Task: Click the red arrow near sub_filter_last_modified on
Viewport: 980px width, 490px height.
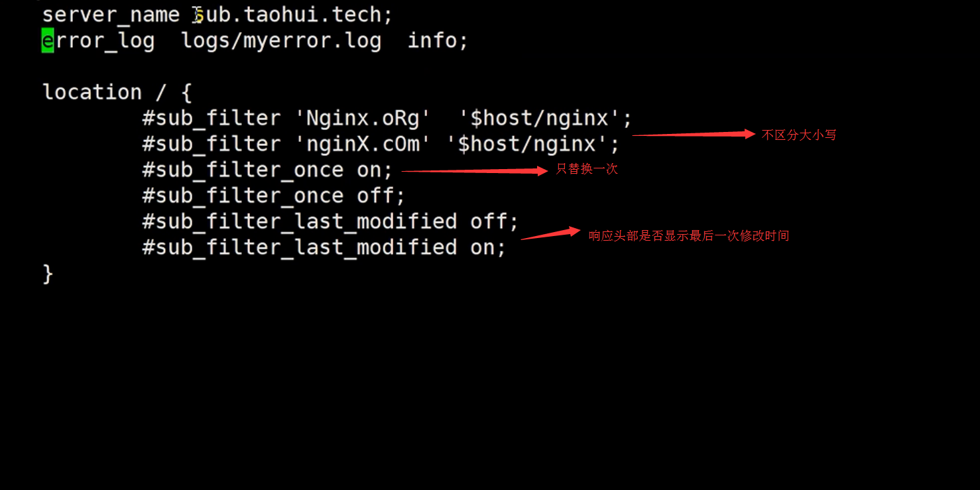Action: click(x=550, y=233)
